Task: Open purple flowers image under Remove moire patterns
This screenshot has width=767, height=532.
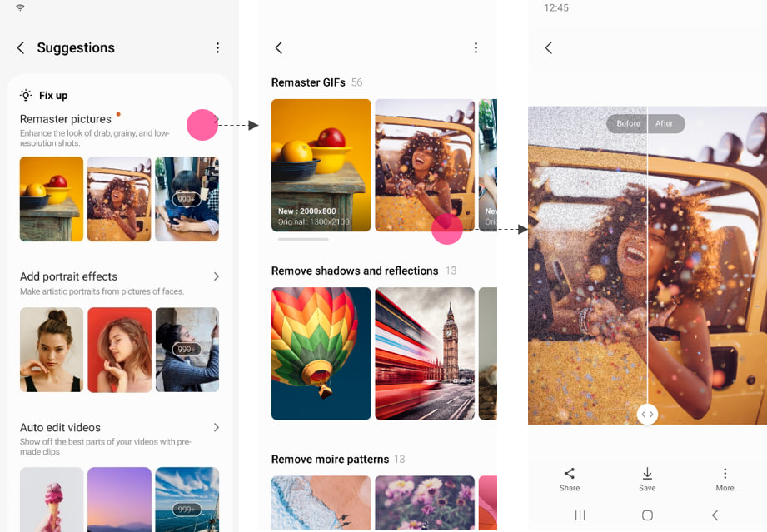Action: 425,503
